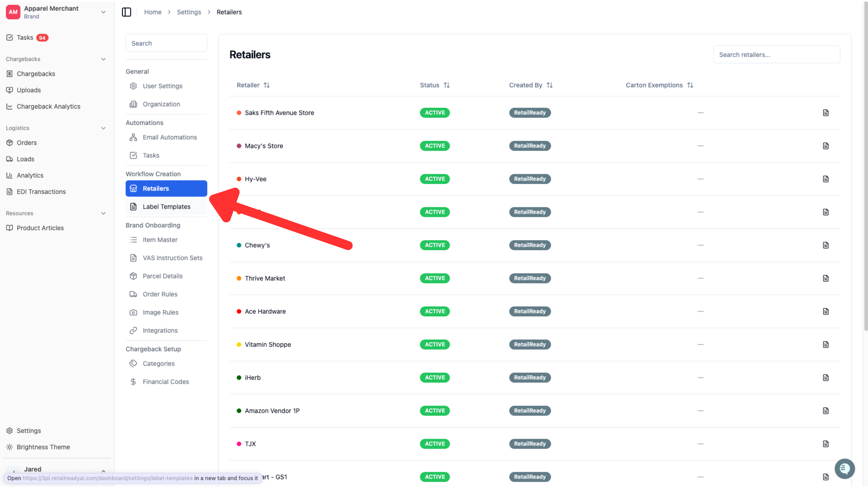Expand the Apparel Merchant account dropdown

click(103, 12)
